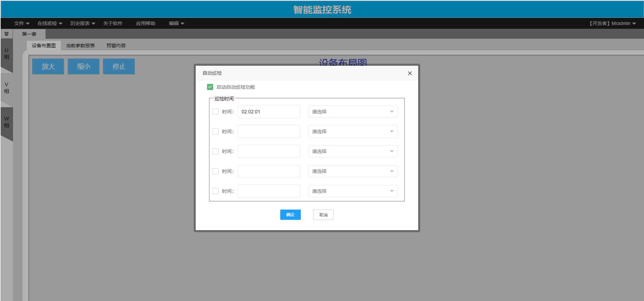Toggle 启动自动巡检功能 checkbox
This screenshot has width=644, height=301.
click(210, 87)
